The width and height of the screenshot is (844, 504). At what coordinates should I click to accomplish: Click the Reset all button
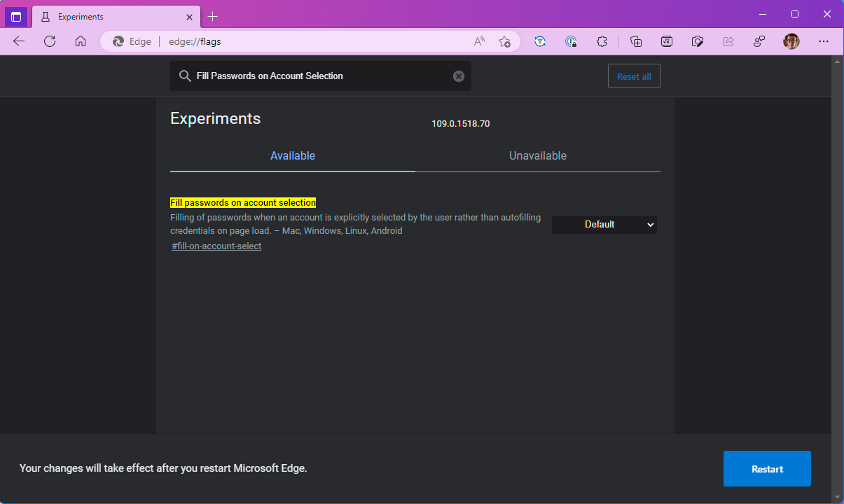coord(634,76)
